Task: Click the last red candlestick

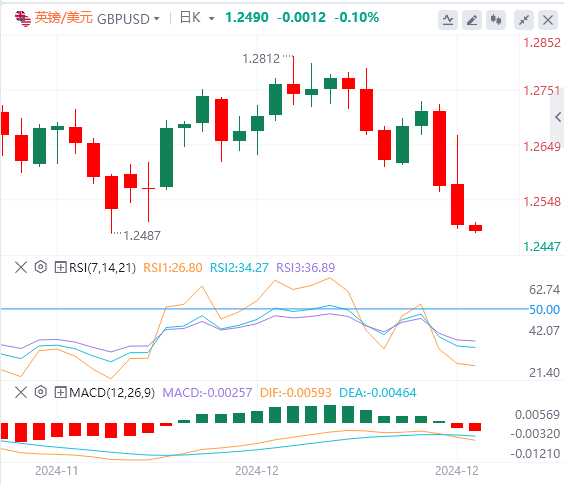Action: 476,228
